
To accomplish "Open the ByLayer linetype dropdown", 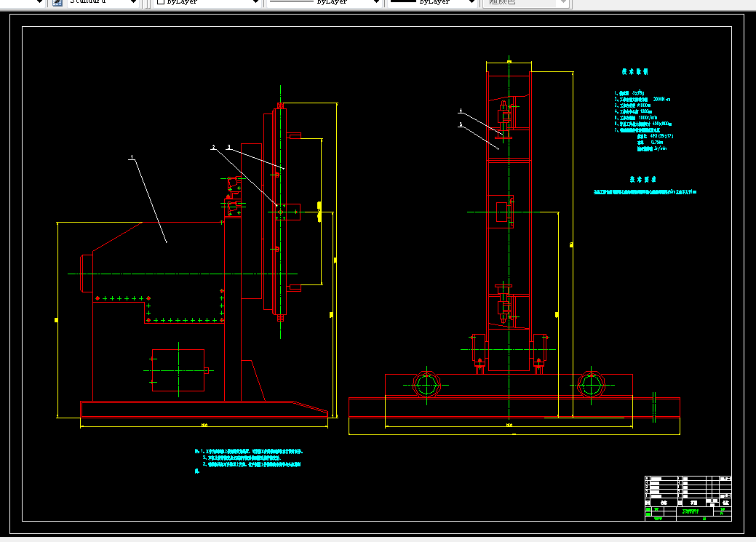I will (377, 2).
